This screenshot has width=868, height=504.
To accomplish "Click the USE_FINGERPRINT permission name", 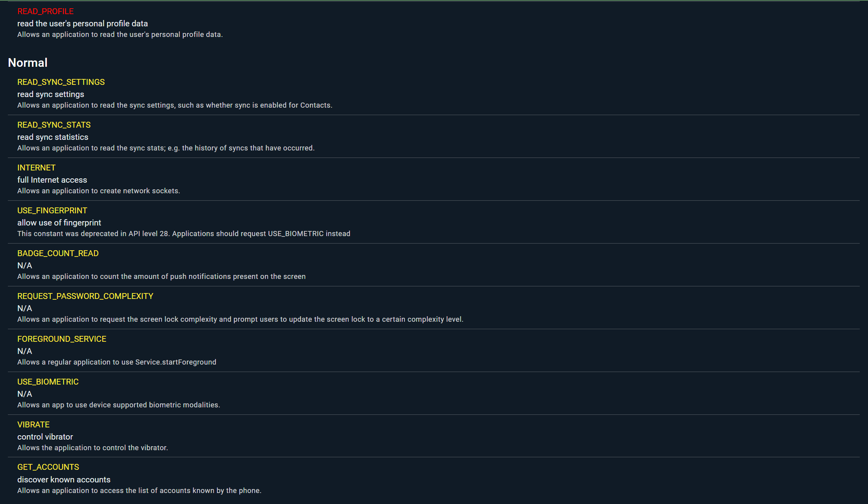I will (52, 211).
